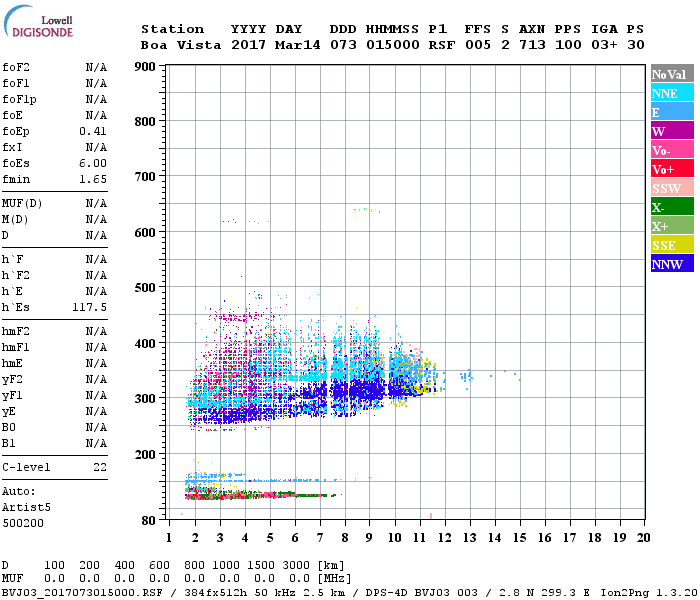The height and width of the screenshot is (600, 700).
Task: Click the NNE cyan legend entry
Action: [x=671, y=93]
